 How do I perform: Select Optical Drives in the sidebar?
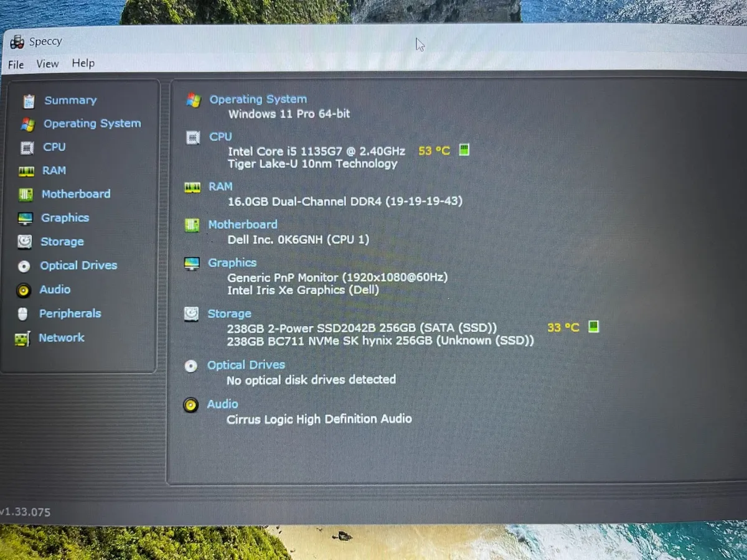[78, 266]
